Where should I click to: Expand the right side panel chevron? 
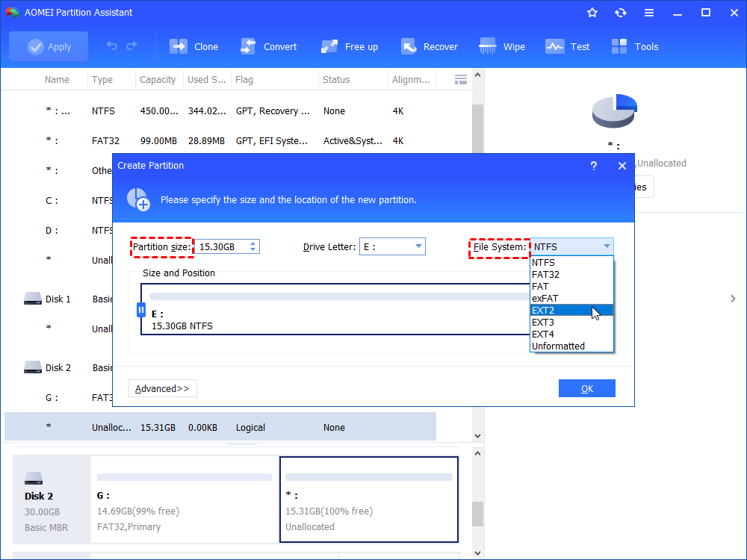733,298
